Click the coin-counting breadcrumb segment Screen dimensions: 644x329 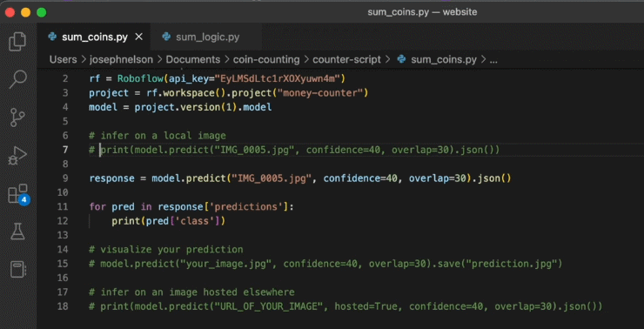[x=266, y=59]
